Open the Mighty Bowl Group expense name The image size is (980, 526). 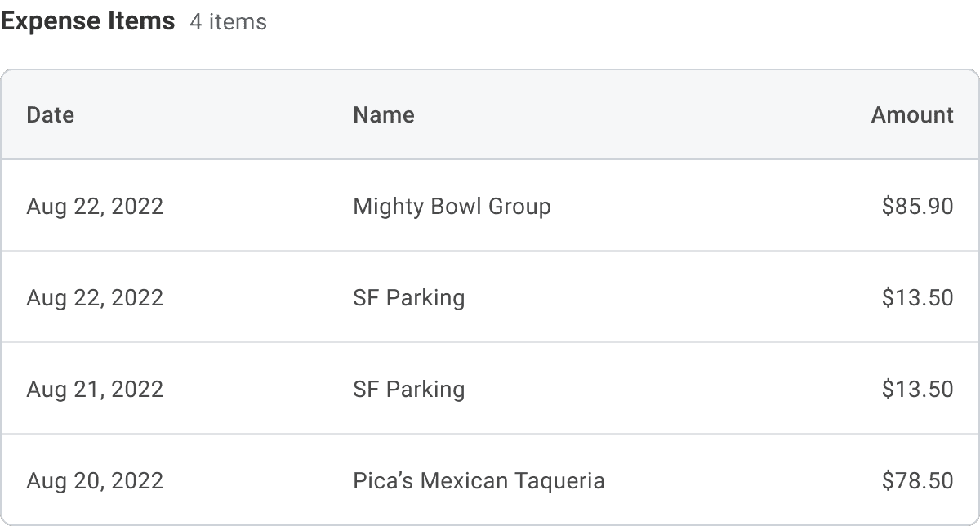tap(452, 207)
